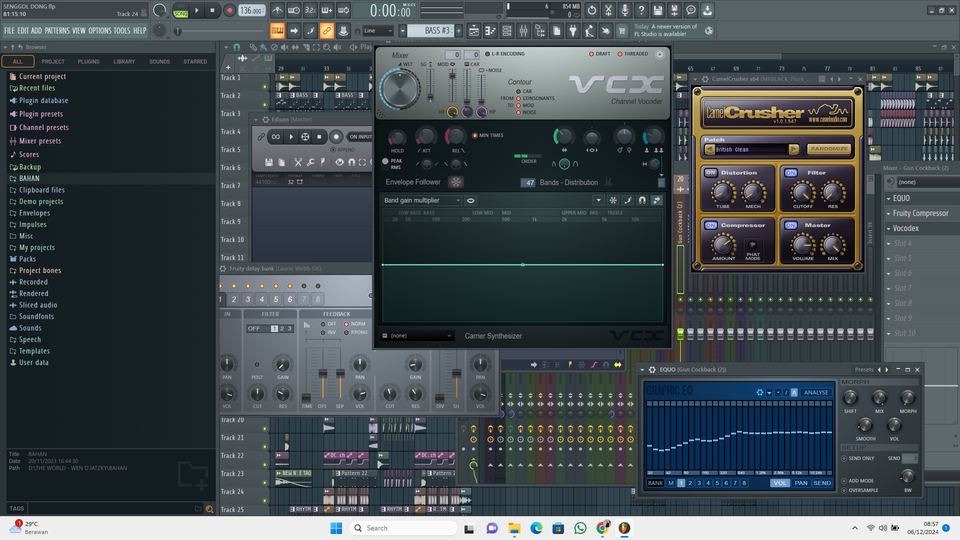Click the ANALYSE button in EQUO
960x540 pixels.
point(816,392)
